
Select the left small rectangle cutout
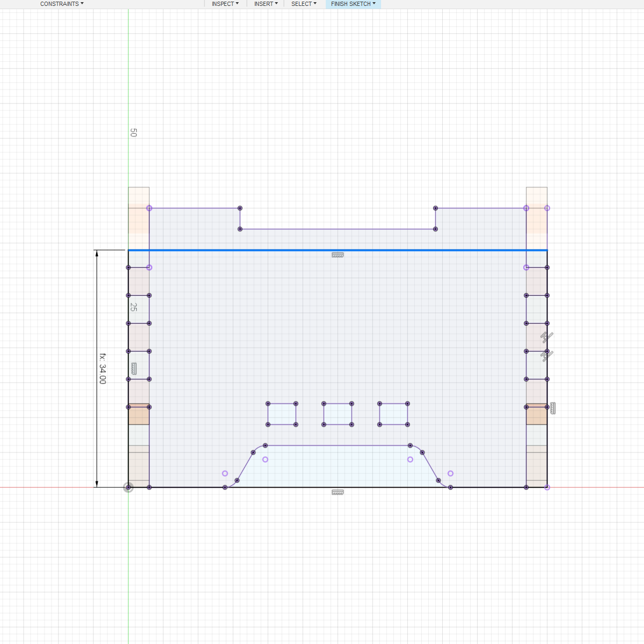[x=282, y=414]
